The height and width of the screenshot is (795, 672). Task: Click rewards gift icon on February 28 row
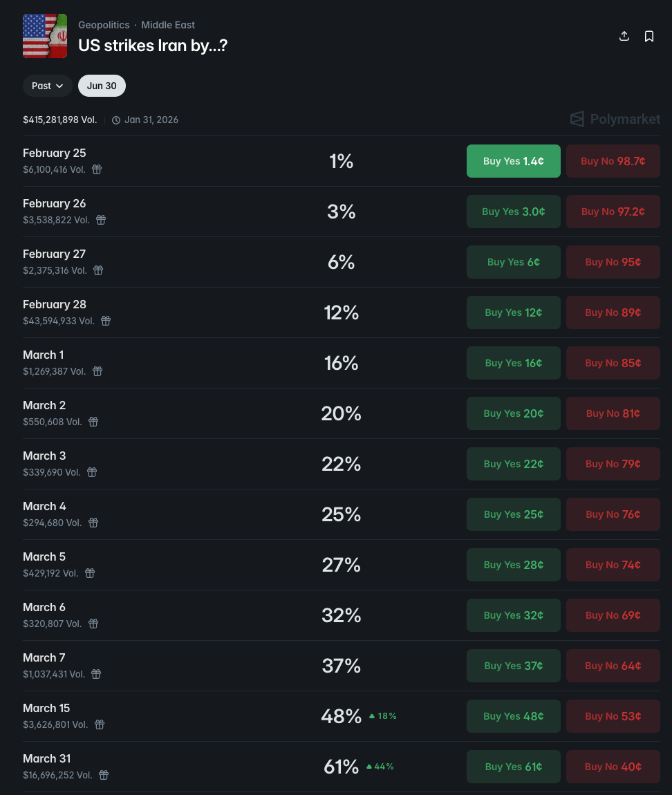pyautogui.click(x=106, y=321)
